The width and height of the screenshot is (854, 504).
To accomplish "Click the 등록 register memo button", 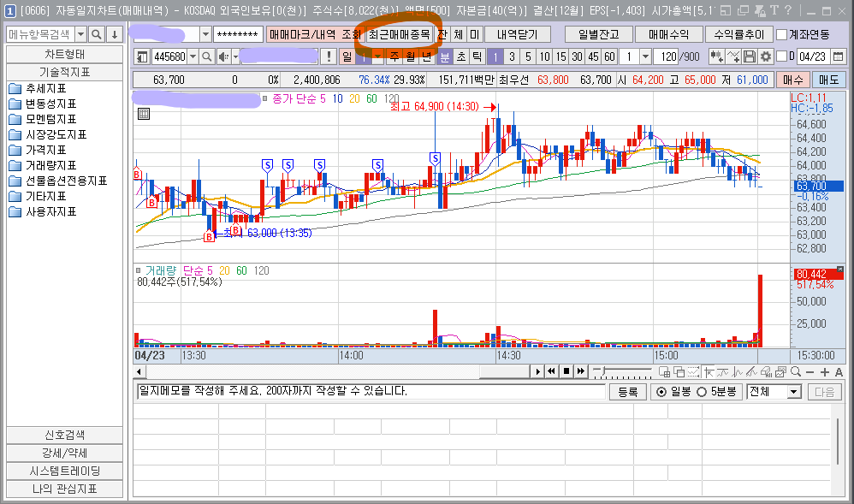I will pos(627,392).
